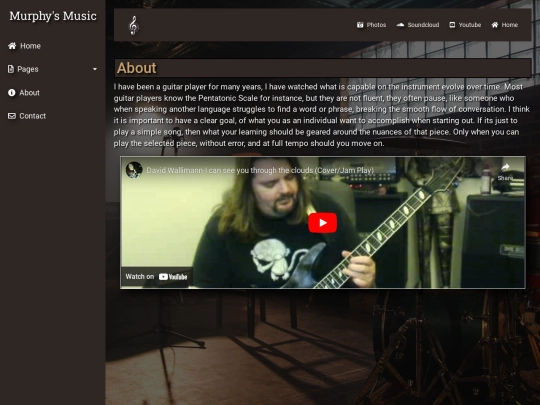Click the YouTube logo in video overlay
The image size is (540, 405).
tap(173, 277)
